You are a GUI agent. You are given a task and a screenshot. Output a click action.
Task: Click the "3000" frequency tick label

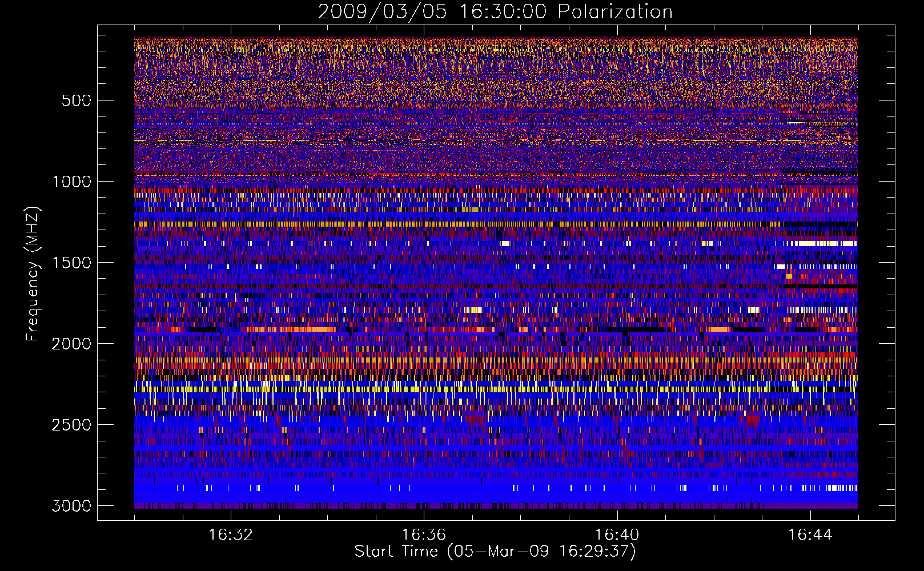click(71, 506)
